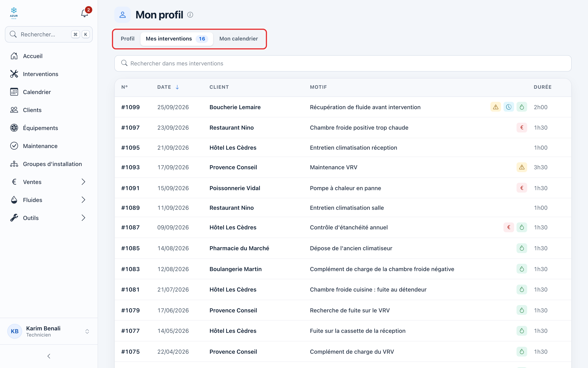Click the euro icon on row #1087

[509, 227]
